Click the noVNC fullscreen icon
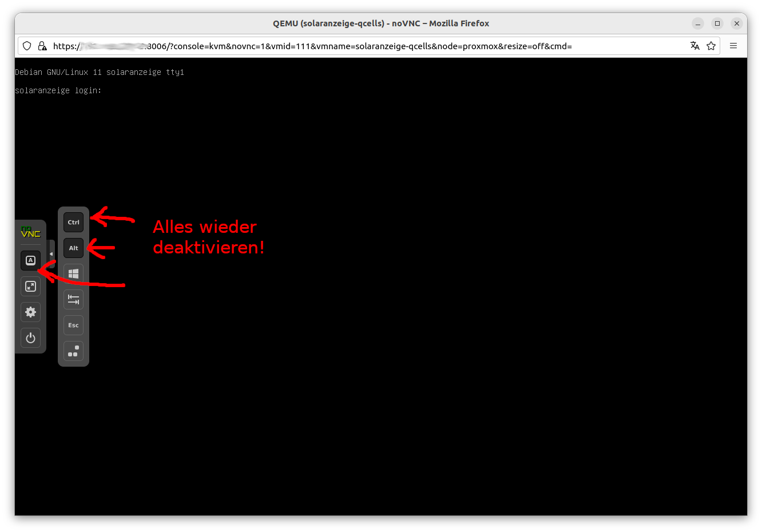Image resolution: width=762 pixels, height=532 pixels. point(31,287)
